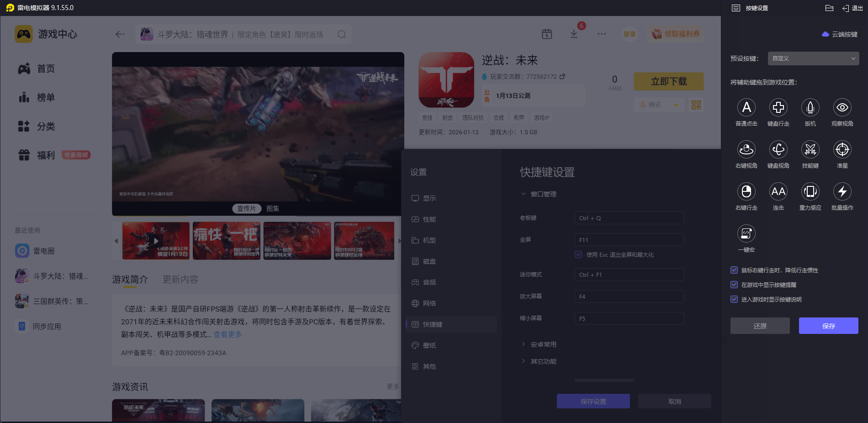Go to 福利 benefits in sidebar
The height and width of the screenshot is (423, 868).
(x=37, y=155)
